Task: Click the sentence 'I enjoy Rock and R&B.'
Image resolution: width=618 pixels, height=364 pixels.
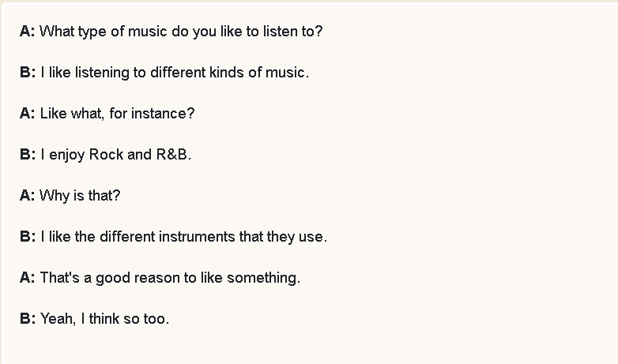Action: (x=116, y=155)
